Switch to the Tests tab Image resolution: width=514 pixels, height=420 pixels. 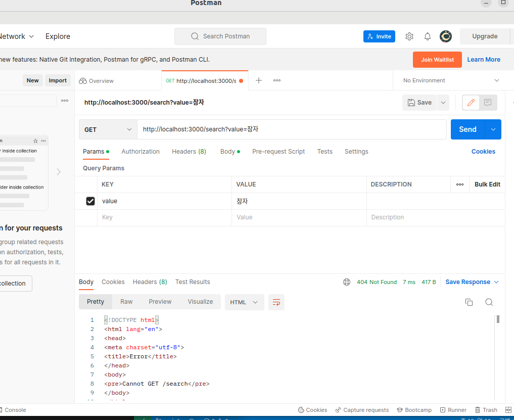click(324, 152)
